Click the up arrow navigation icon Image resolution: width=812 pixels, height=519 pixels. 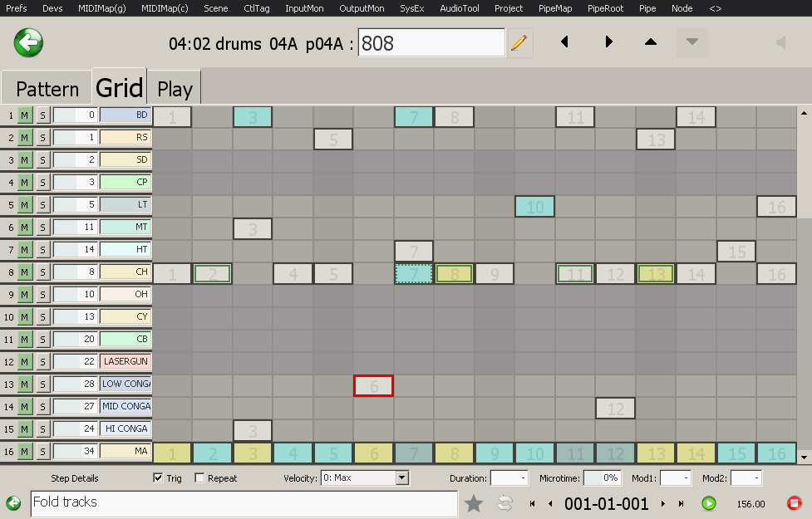click(651, 42)
